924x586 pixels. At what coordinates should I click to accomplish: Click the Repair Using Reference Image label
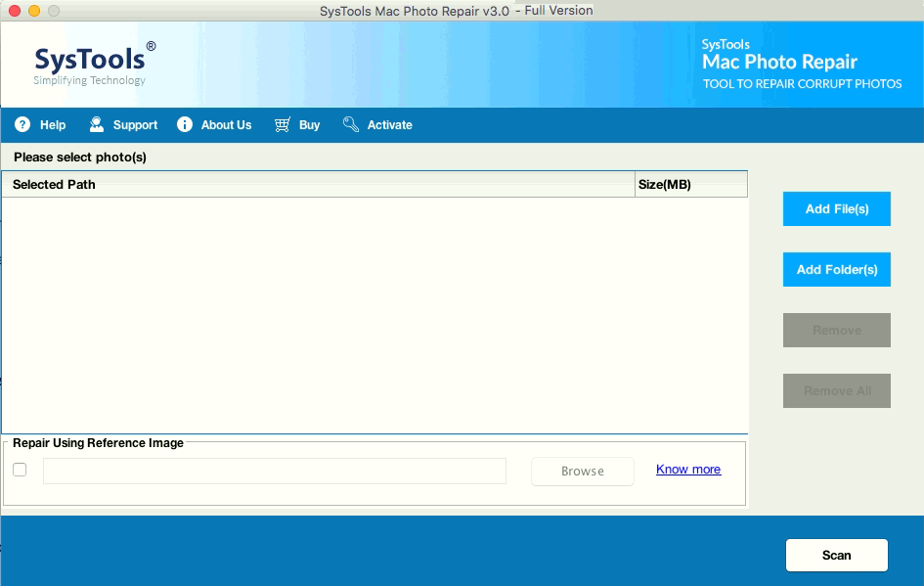pos(98,443)
